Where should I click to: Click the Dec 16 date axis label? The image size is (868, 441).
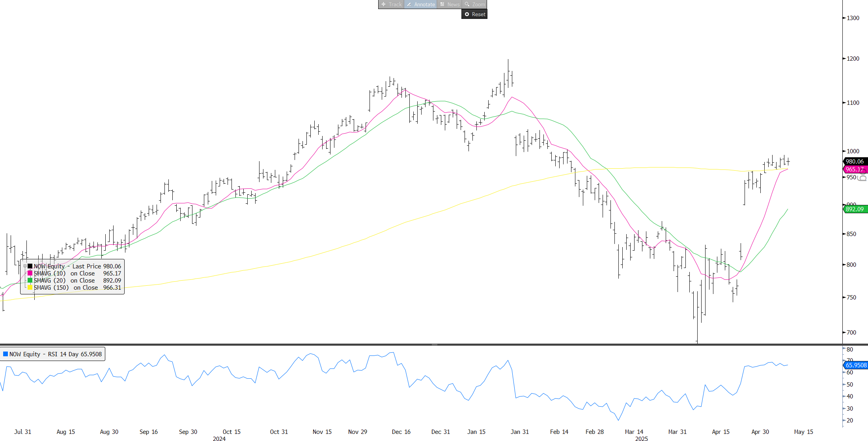401,432
